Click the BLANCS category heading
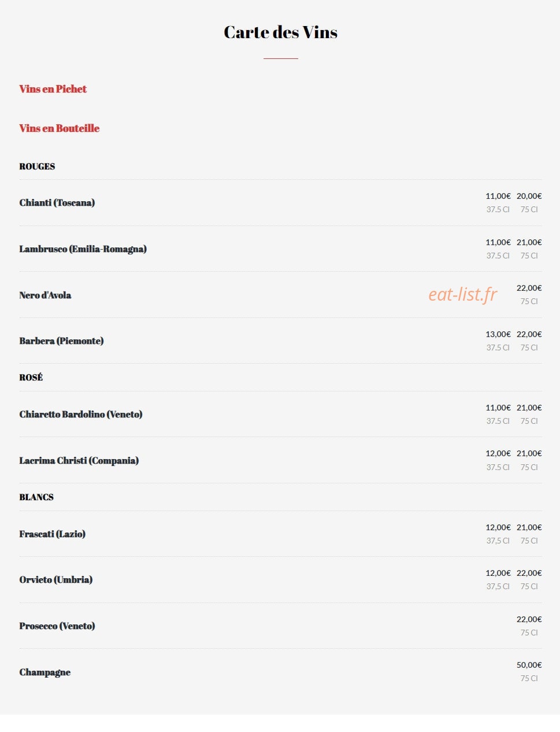The image size is (560, 732). [x=36, y=497]
